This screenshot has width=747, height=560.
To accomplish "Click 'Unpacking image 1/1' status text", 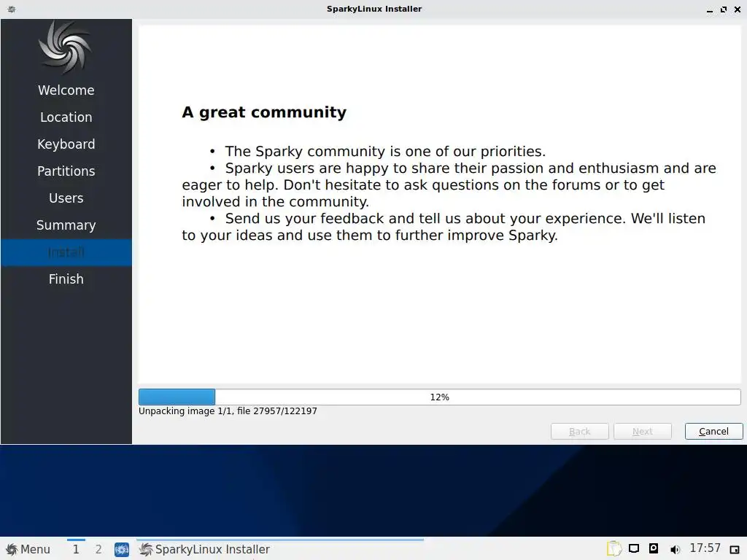I will pyautogui.click(x=228, y=411).
